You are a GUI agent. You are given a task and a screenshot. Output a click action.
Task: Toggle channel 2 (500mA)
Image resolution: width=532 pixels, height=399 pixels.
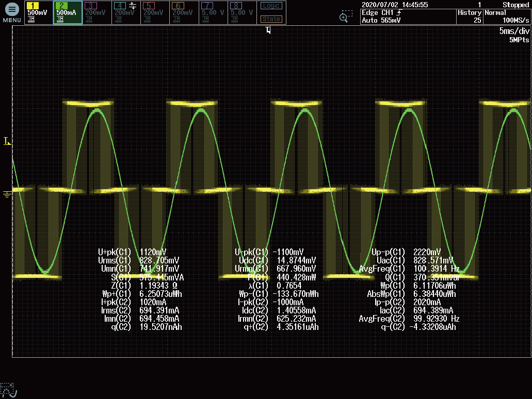pos(68,12)
